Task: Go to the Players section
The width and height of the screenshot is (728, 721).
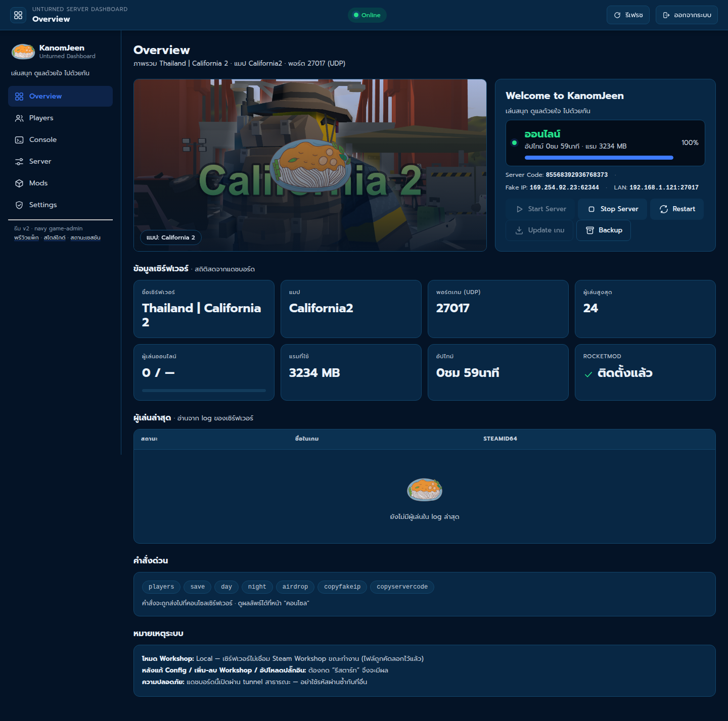Action: point(60,118)
